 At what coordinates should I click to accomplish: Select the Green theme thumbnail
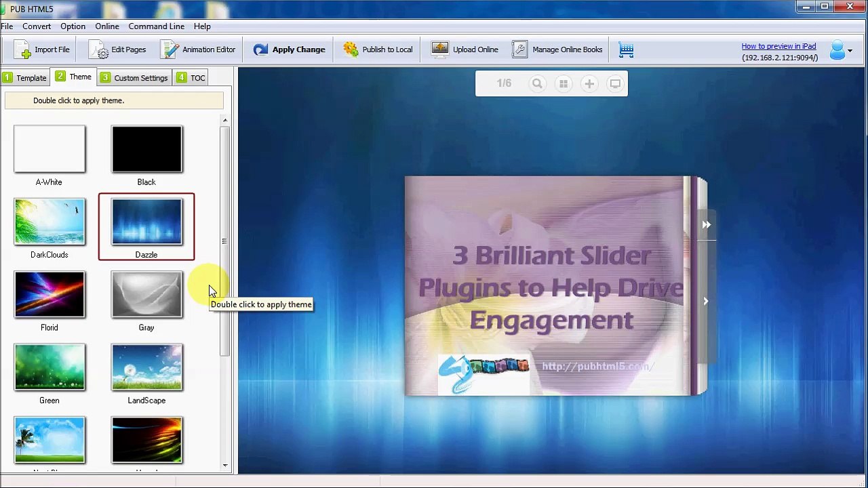click(49, 367)
